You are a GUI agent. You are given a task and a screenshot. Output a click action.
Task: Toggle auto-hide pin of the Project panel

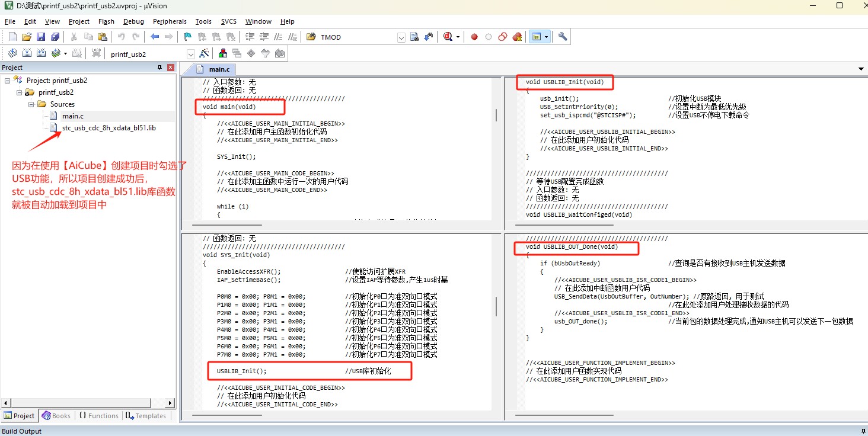pos(159,68)
